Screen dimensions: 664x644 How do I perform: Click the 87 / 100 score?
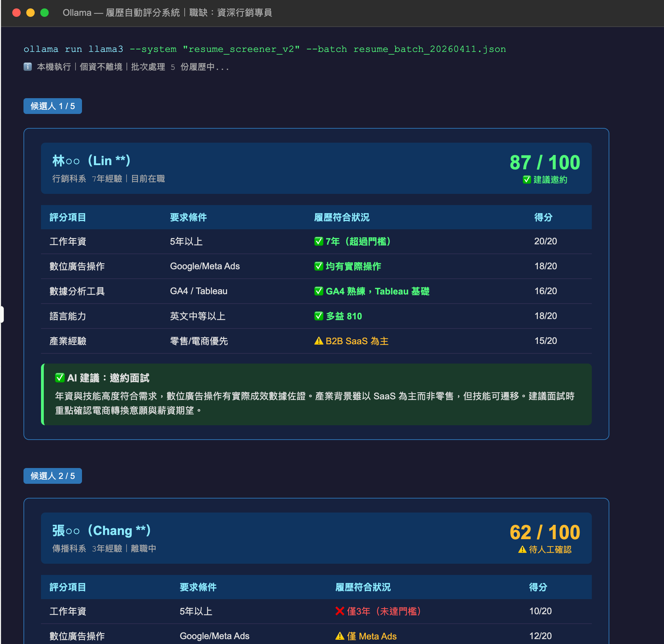coord(545,162)
